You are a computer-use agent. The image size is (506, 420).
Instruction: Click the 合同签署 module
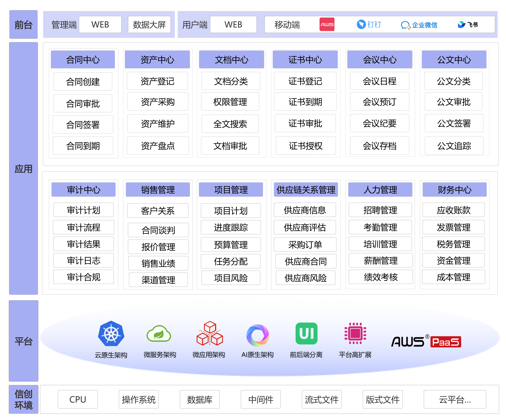83,124
